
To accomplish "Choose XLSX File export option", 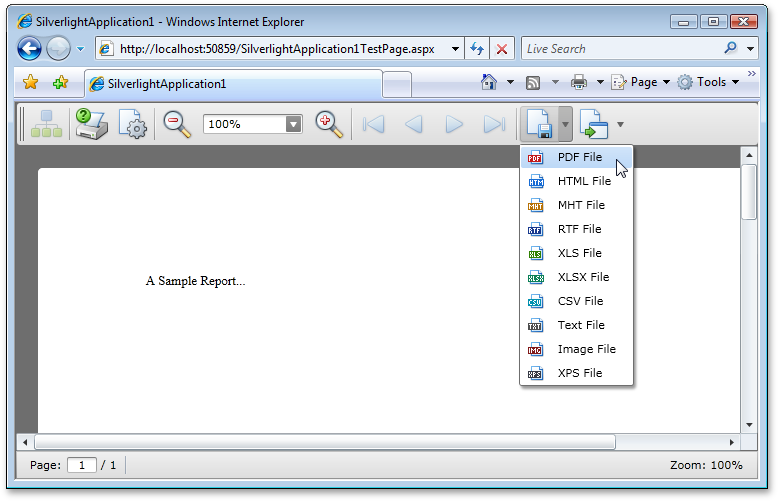I will [x=576, y=277].
